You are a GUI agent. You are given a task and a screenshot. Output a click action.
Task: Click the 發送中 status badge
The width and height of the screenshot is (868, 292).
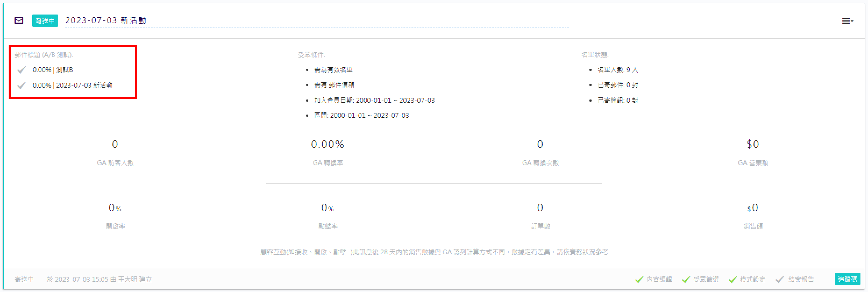pyautogui.click(x=45, y=21)
